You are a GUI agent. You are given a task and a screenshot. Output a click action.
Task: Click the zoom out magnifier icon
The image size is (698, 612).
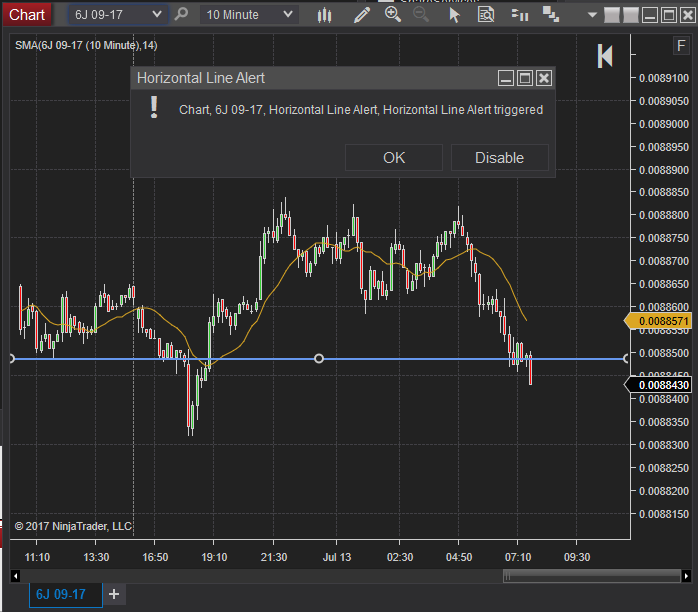coord(421,15)
